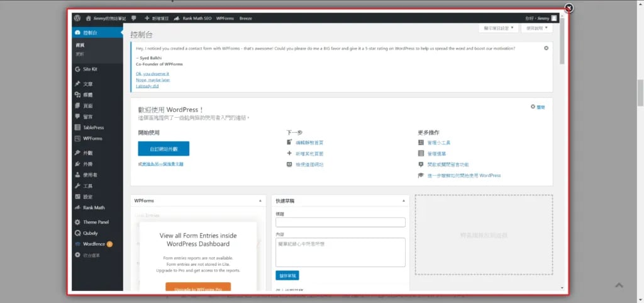644x303 pixels.
Task: Close the welcome panel via 關閉
Action: [x=538, y=107]
